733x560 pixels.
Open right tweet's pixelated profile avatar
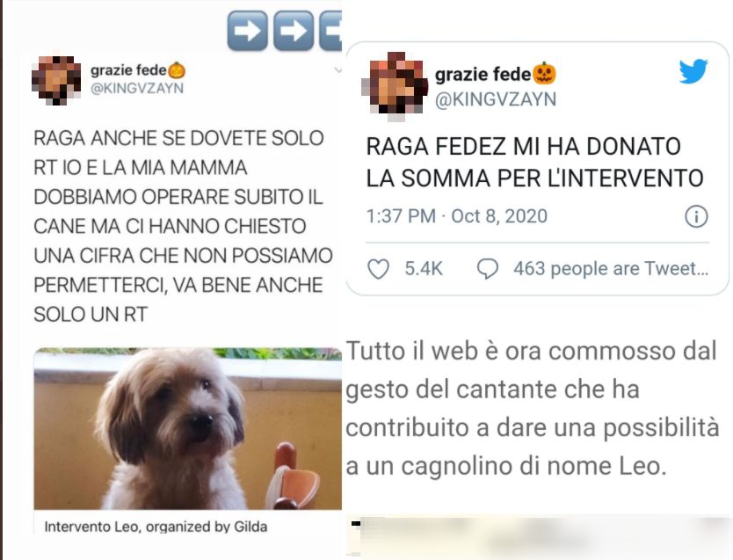(396, 85)
